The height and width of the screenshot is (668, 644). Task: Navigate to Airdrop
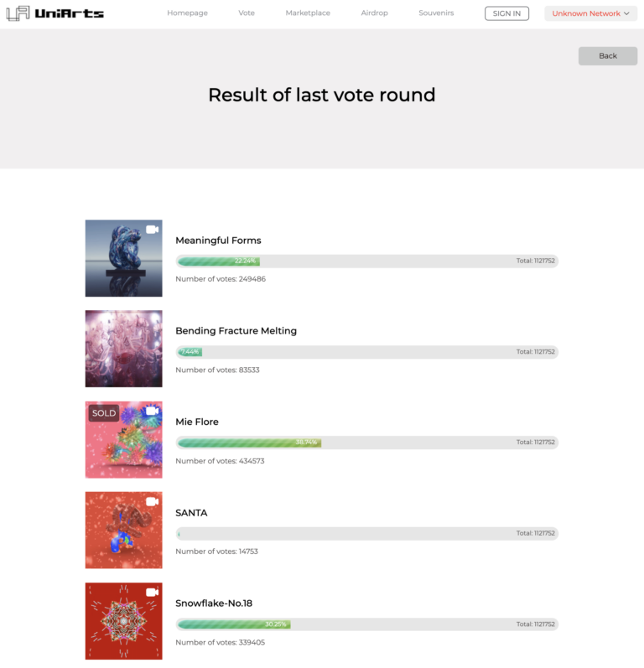click(374, 13)
